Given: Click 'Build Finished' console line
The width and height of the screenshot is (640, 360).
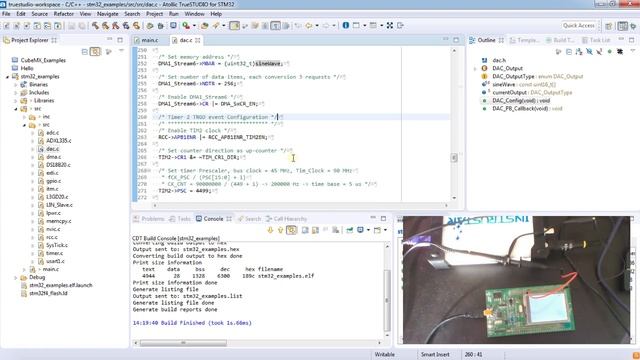Looking at the screenshot, I should pos(192,323).
